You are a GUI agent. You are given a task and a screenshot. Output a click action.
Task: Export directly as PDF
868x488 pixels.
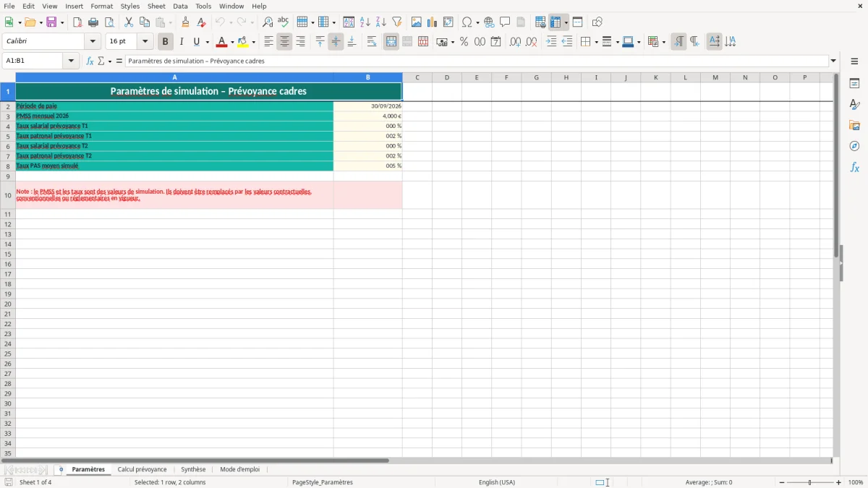[x=77, y=22]
